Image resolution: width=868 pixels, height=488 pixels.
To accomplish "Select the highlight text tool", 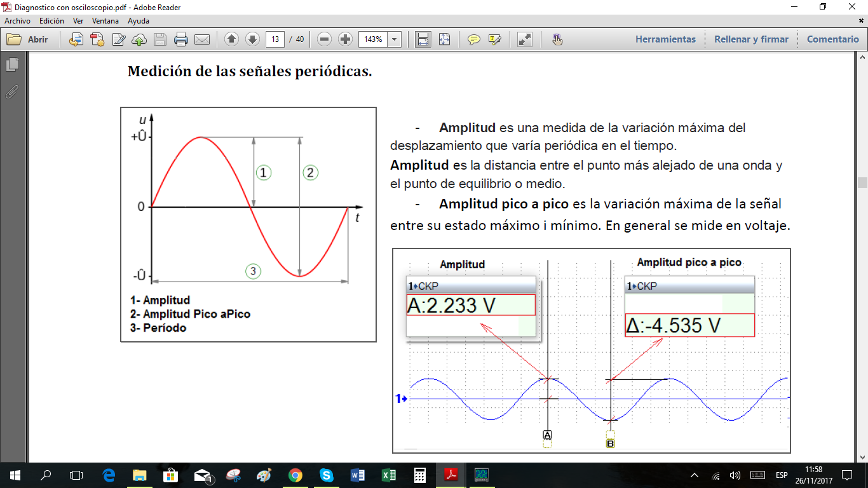I will click(495, 39).
